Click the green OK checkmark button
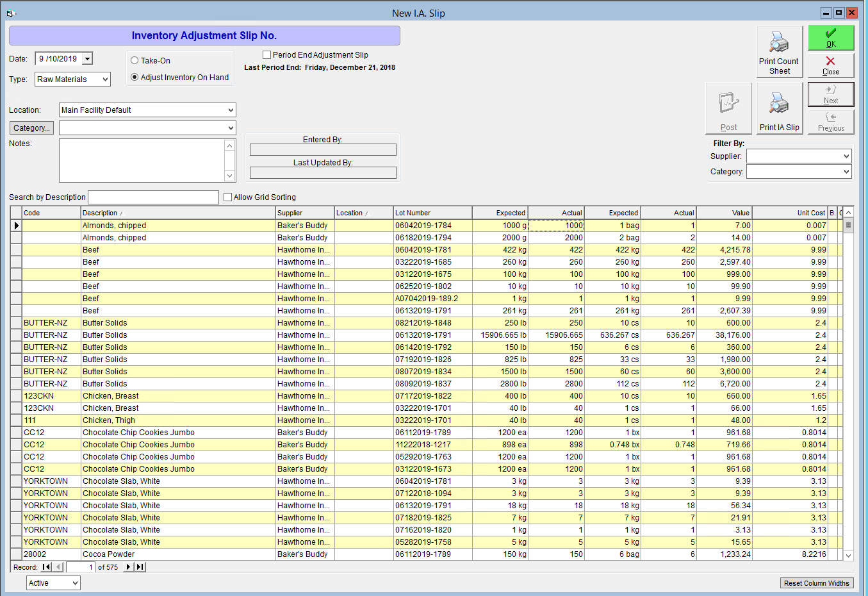Screen dimensions: 868x596 (x=831, y=38)
